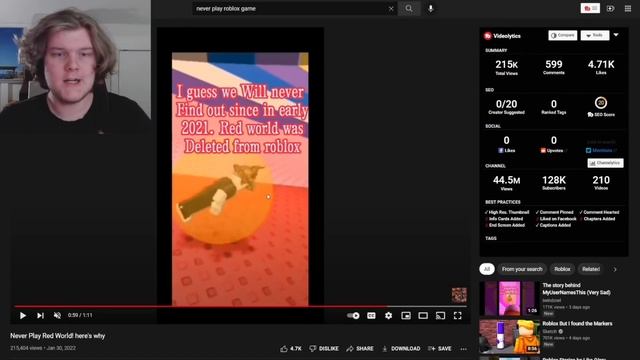Click the 44.5M channel Views stat
640x360 pixels.
pos(507,183)
